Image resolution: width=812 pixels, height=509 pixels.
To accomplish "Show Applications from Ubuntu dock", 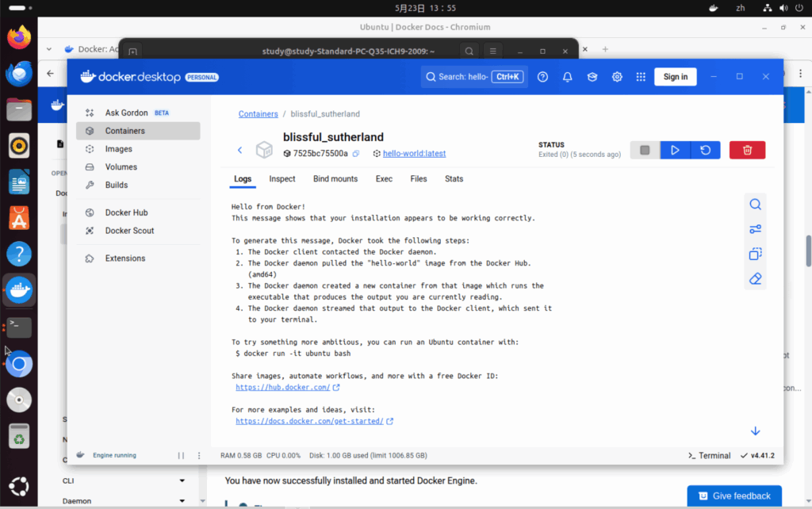I will [x=19, y=486].
